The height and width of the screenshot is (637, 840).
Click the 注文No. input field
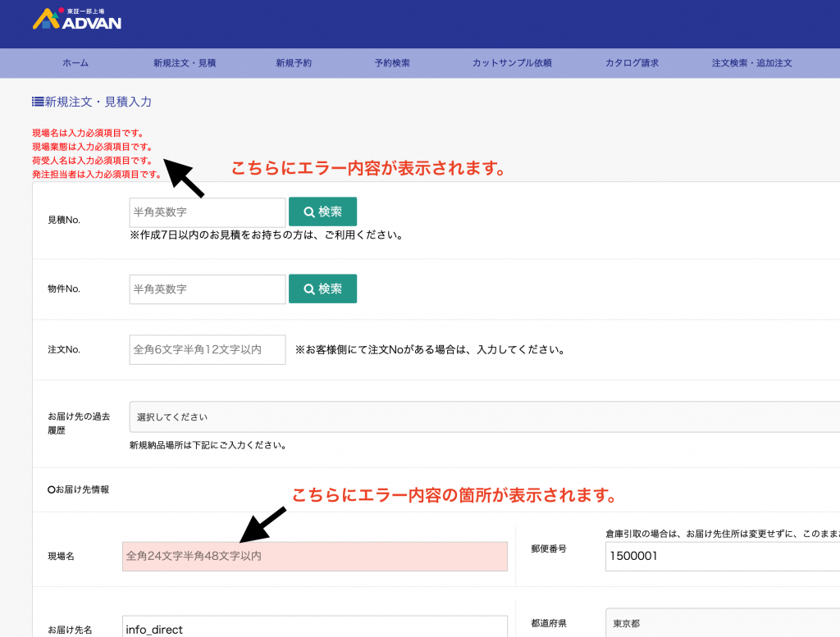pos(208,349)
